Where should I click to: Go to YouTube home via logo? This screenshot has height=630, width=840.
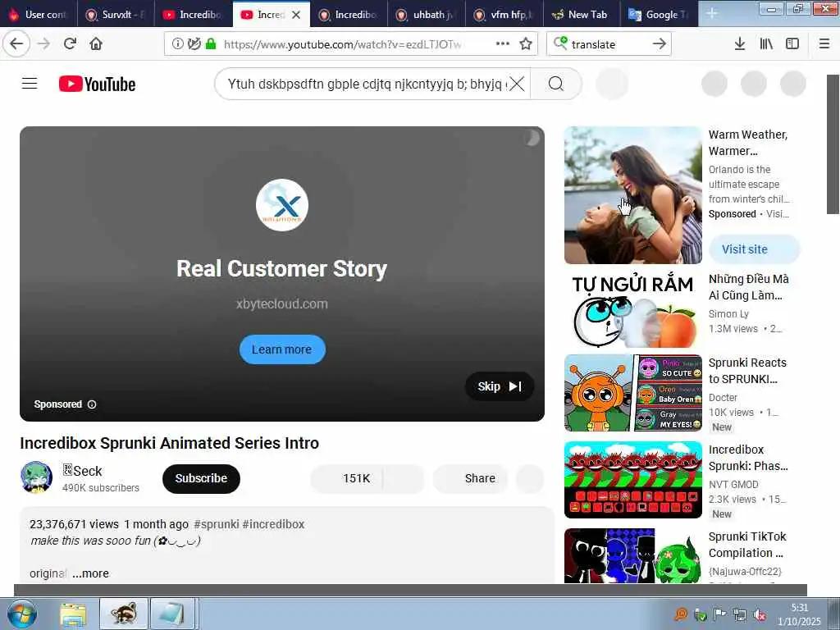click(x=97, y=84)
